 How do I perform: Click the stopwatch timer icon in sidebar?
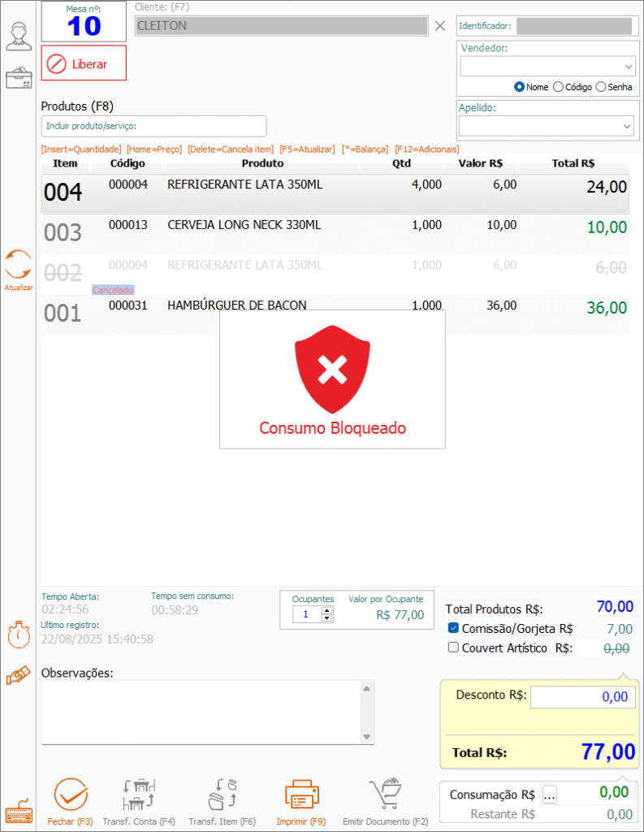click(x=18, y=634)
